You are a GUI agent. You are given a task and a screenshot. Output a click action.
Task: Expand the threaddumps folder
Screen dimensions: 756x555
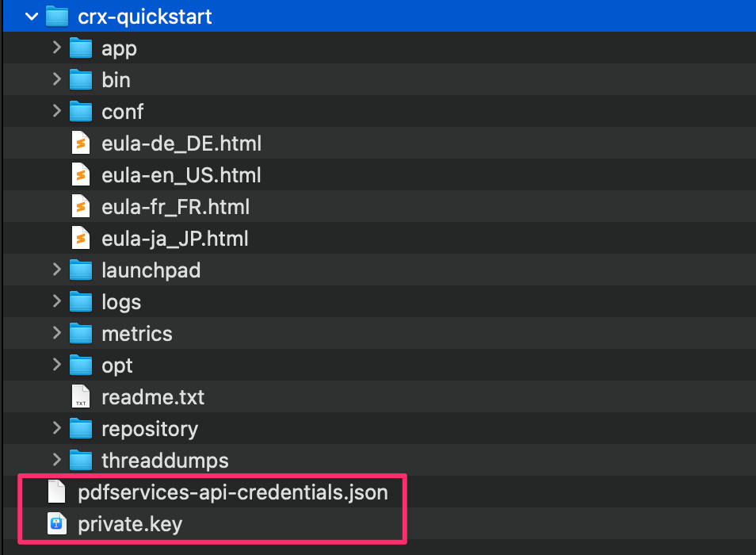pyautogui.click(x=55, y=461)
